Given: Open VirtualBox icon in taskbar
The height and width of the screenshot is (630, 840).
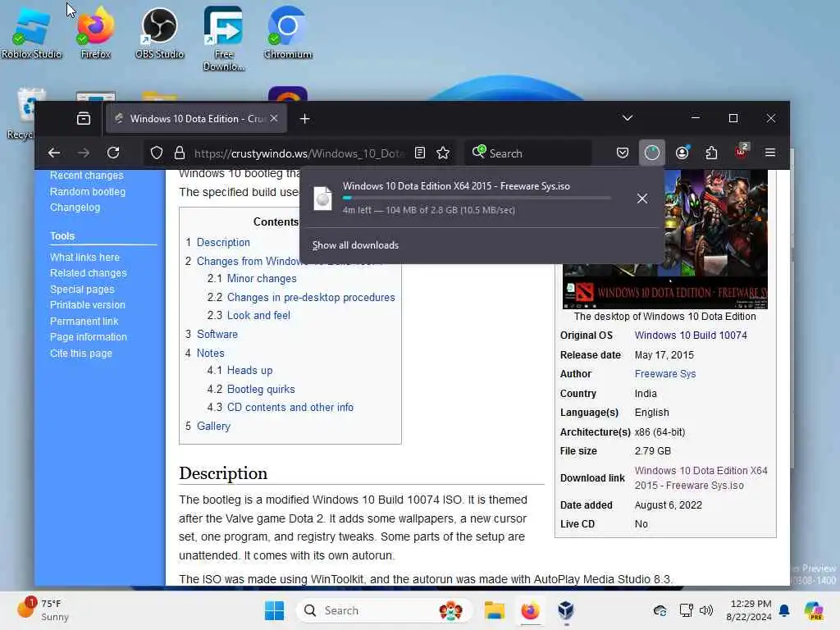Looking at the screenshot, I should pyautogui.click(x=566, y=610).
